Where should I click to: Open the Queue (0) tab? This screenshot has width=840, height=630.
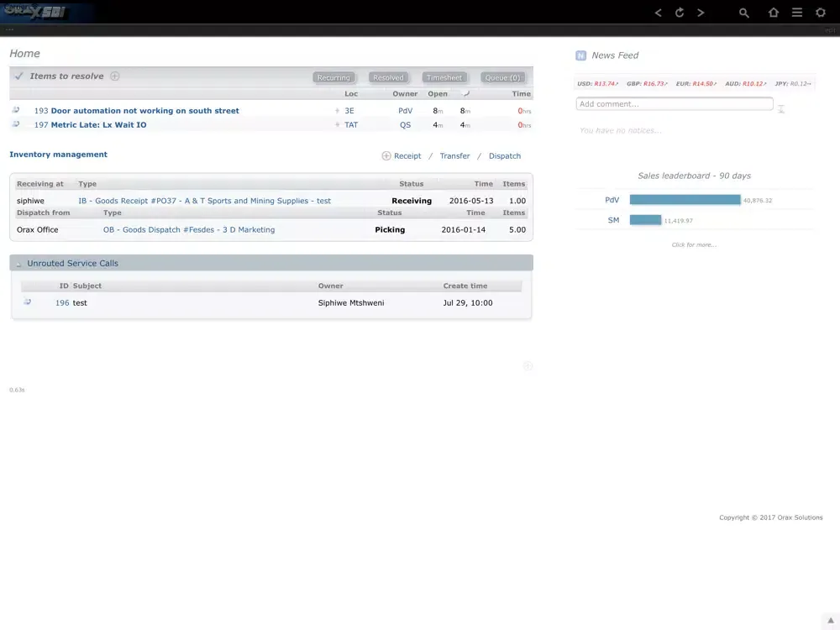(x=503, y=77)
